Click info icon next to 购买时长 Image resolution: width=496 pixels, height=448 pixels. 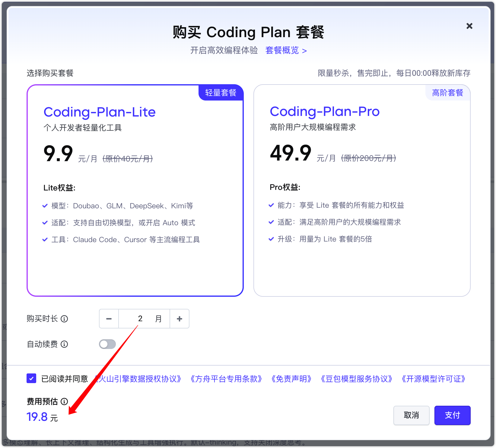64,319
